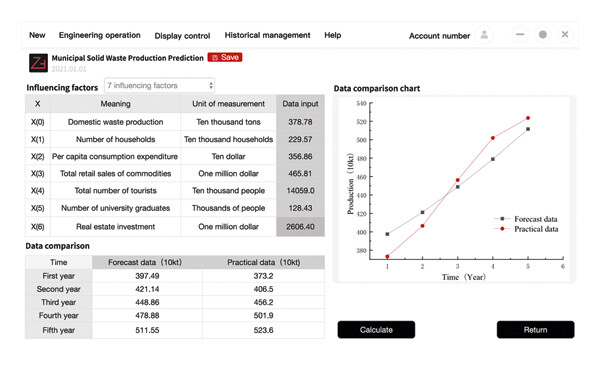Click Forecast data (10kt) column header
600x370 pixels.
(147, 262)
